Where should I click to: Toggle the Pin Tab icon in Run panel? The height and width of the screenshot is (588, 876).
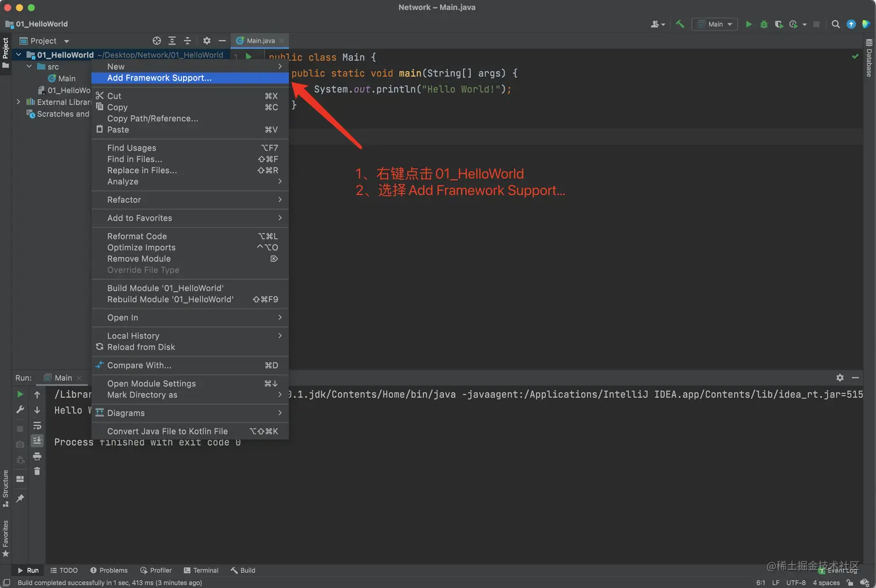pyautogui.click(x=20, y=498)
